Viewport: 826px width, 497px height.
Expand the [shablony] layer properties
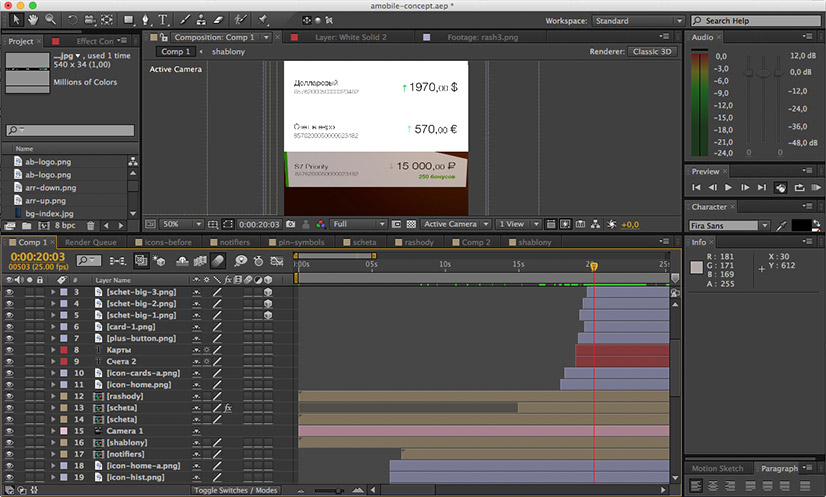(53, 442)
